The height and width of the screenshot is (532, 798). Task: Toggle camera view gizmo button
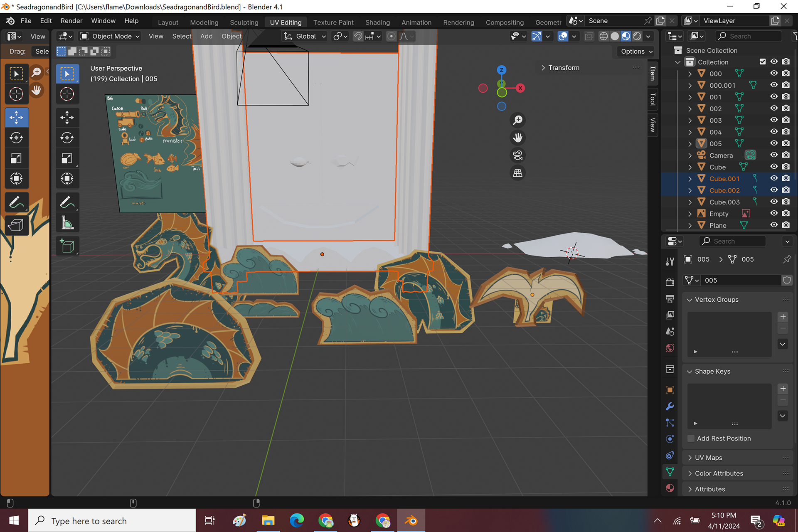pos(517,155)
